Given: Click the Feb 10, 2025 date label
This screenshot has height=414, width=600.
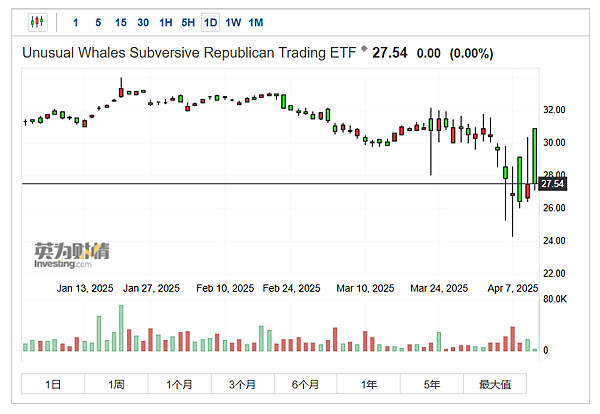Looking at the screenshot, I should point(225,288).
